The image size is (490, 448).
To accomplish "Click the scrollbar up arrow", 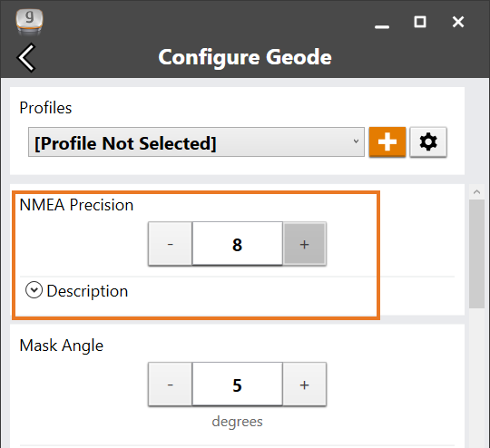I will click(x=476, y=192).
